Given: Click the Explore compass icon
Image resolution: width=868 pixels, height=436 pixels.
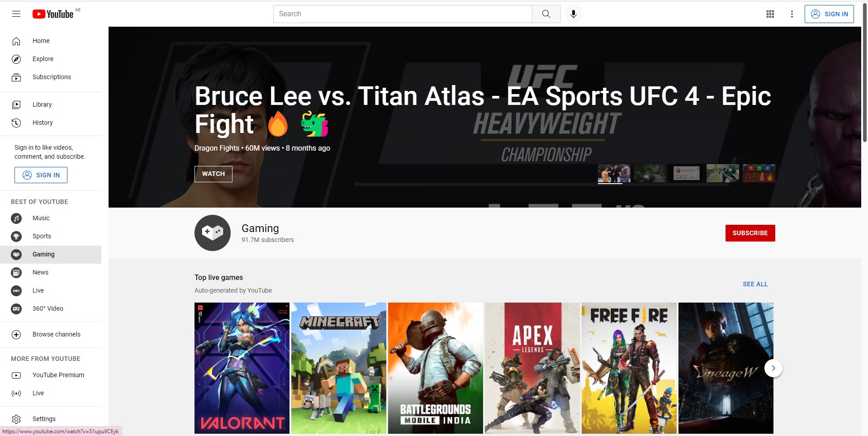Looking at the screenshot, I should click(x=16, y=59).
